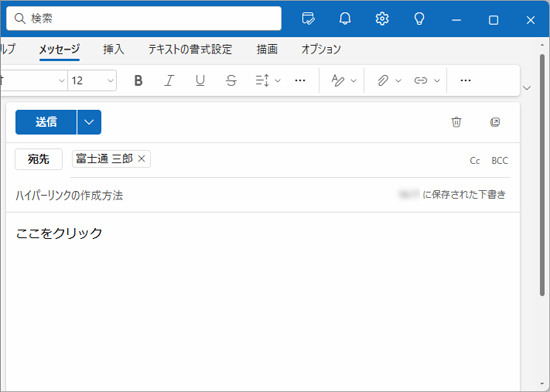Click the vertical scrollbar
The height and width of the screenshot is (392, 550).
[x=542, y=175]
